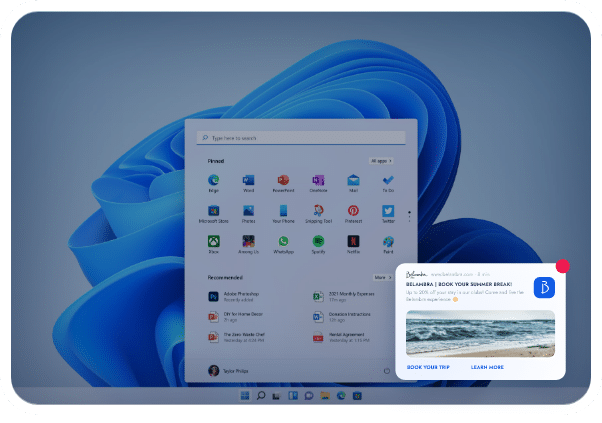Open Taylor Philips user account

(228, 371)
